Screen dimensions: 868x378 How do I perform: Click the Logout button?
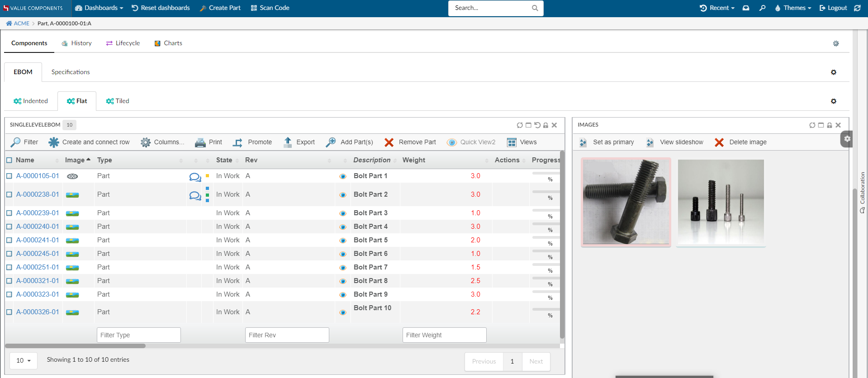click(x=833, y=8)
